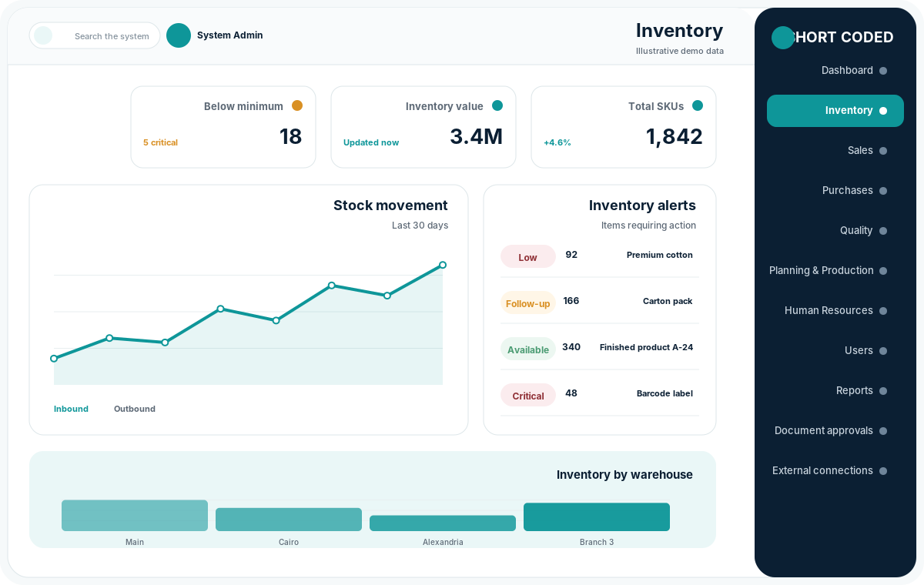Toggle the Inbound series legend
Image resolution: width=924 pixels, height=585 pixels.
tap(71, 409)
